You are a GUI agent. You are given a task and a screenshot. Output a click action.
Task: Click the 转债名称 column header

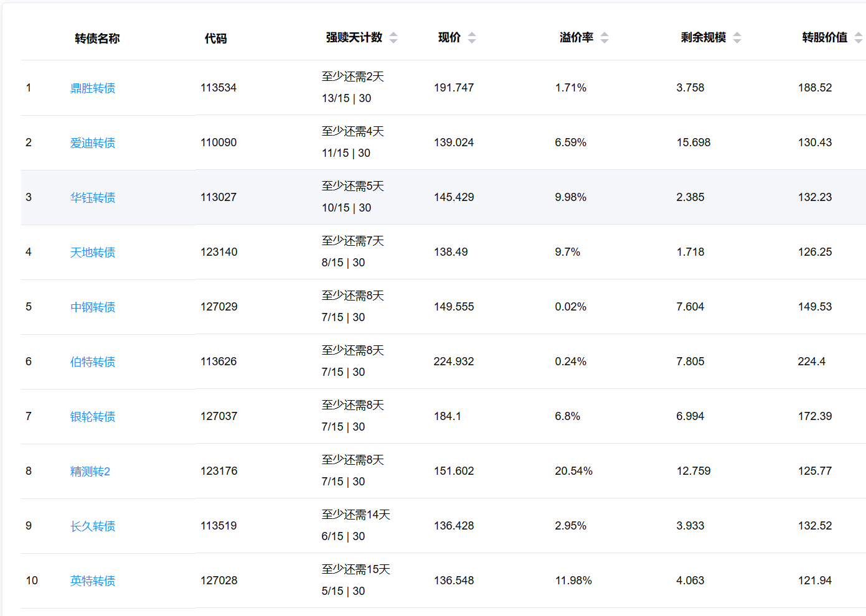pyautogui.click(x=97, y=39)
